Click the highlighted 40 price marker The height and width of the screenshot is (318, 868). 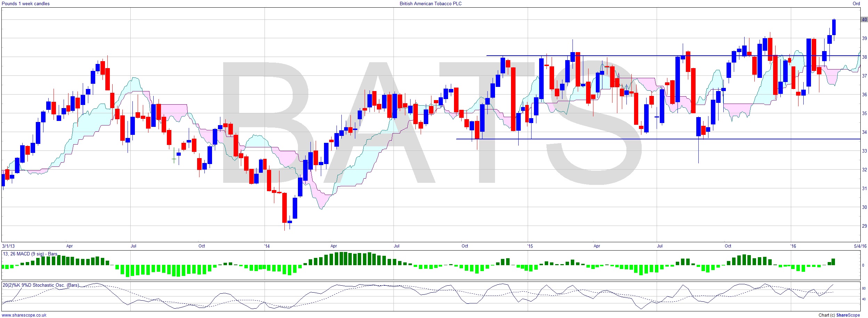(x=864, y=19)
